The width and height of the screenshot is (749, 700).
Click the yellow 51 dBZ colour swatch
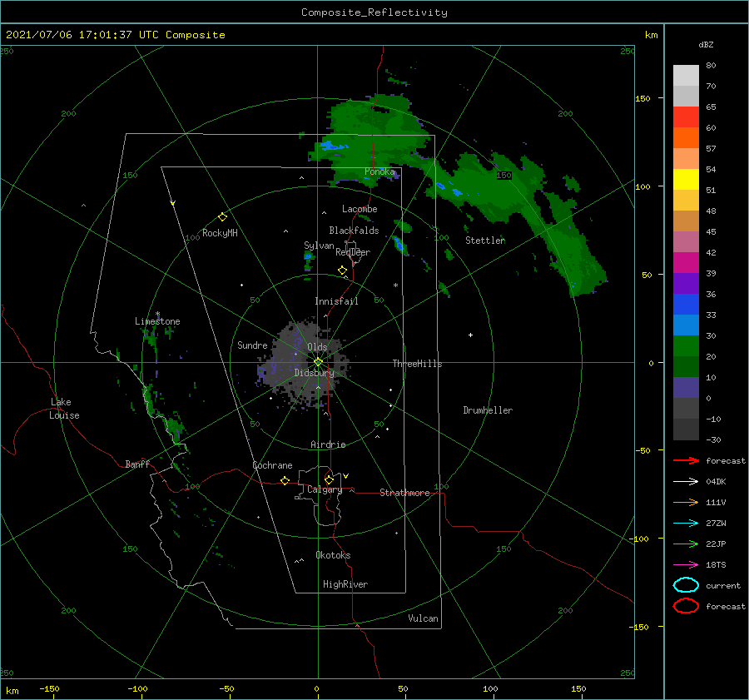686,180
